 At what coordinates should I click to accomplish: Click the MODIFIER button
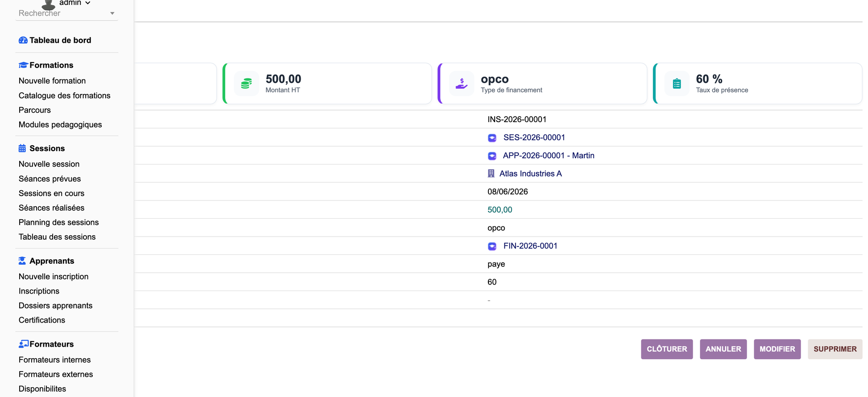777,349
